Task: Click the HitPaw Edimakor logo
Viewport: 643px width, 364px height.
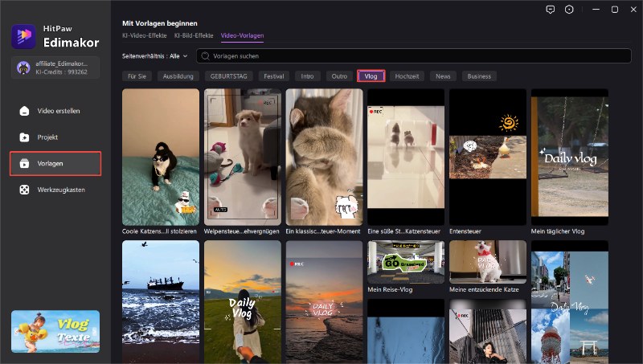Action: tap(24, 37)
